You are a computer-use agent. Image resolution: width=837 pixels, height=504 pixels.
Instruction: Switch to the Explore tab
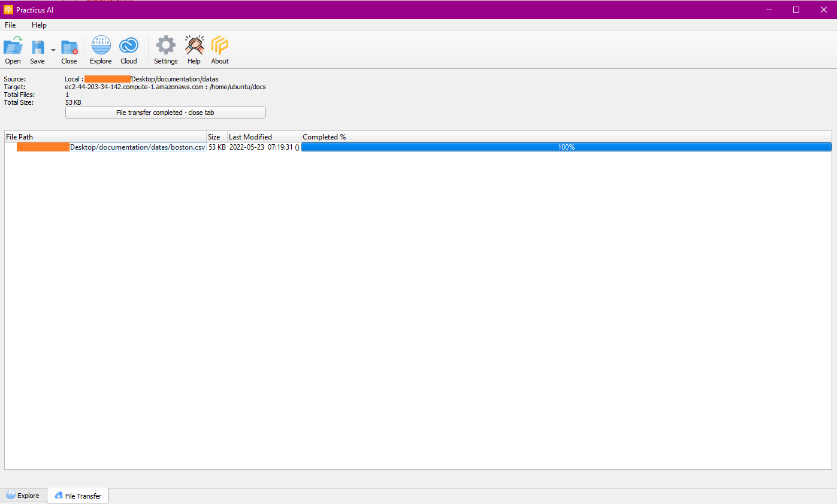23,495
